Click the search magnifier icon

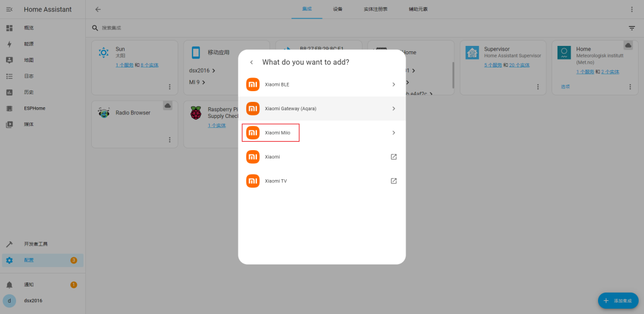click(95, 28)
